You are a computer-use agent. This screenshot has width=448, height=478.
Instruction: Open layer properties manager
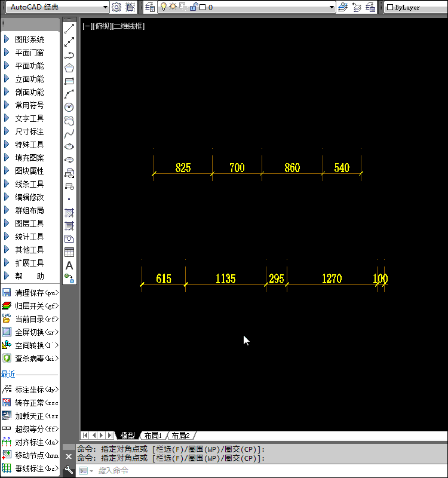pos(150,7)
